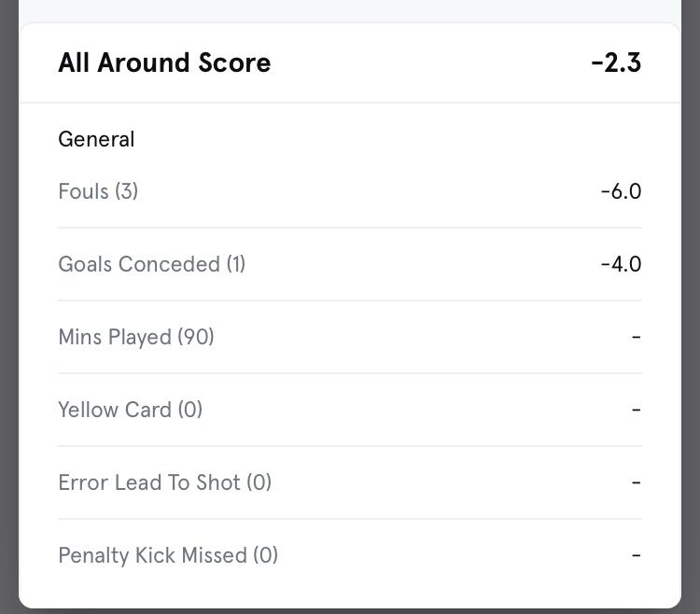Click the divider line below All Around Score header

[350, 103]
